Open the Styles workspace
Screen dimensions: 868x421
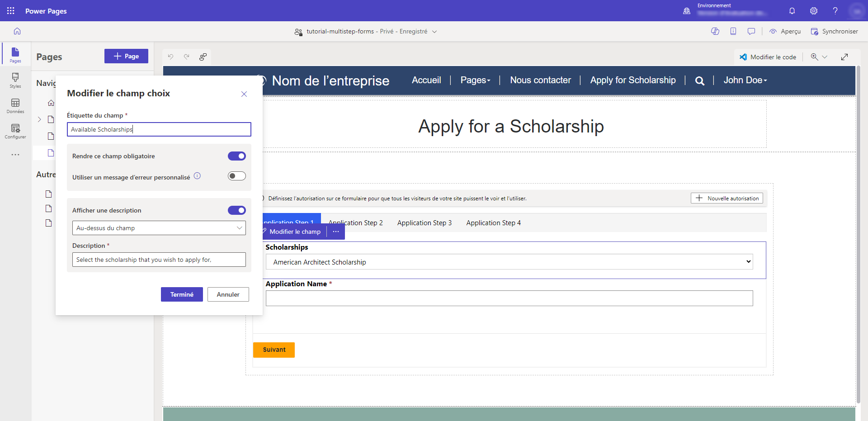[15, 80]
